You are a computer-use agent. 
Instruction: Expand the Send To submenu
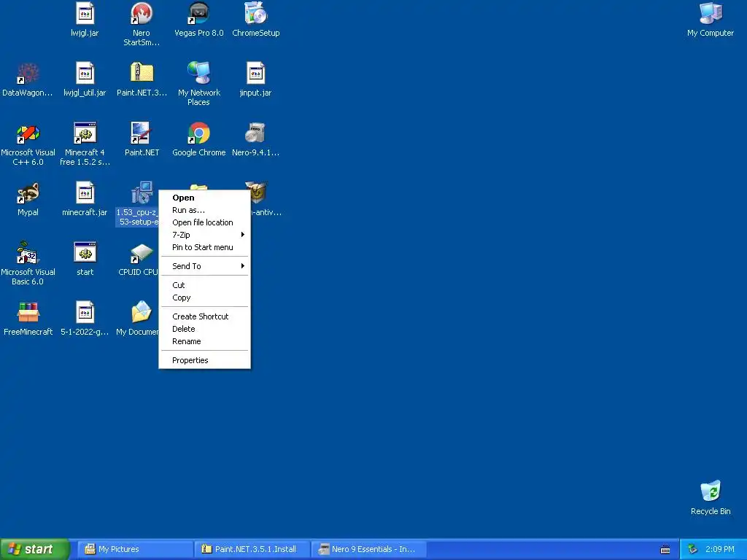pyautogui.click(x=204, y=266)
